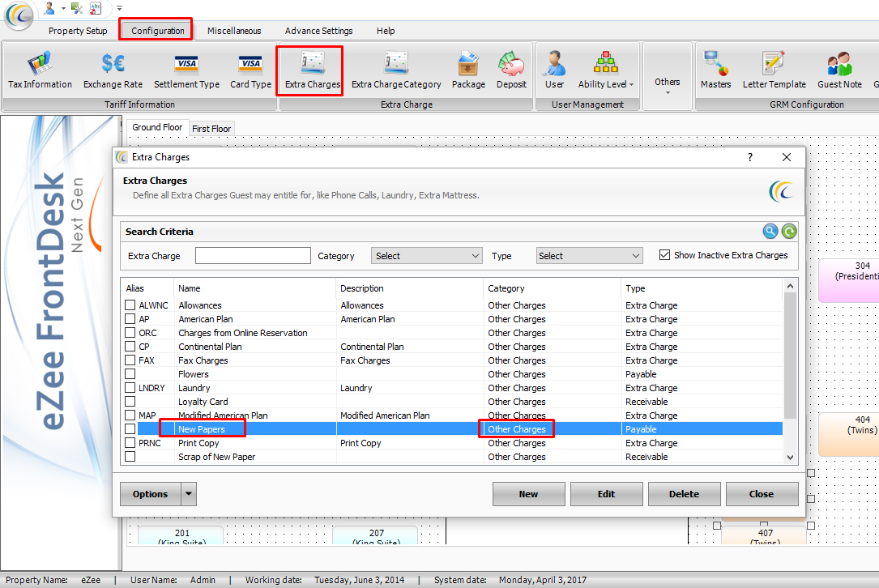Expand the Options button arrow
Image resolution: width=879 pixels, height=588 pixels.
tap(189, 494)
